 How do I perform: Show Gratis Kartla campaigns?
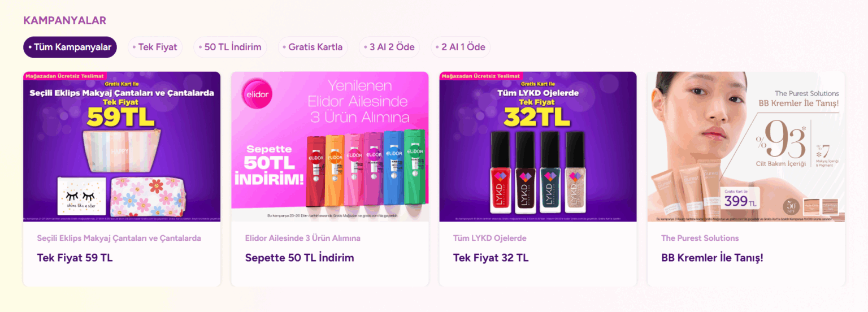click(313, 47)
